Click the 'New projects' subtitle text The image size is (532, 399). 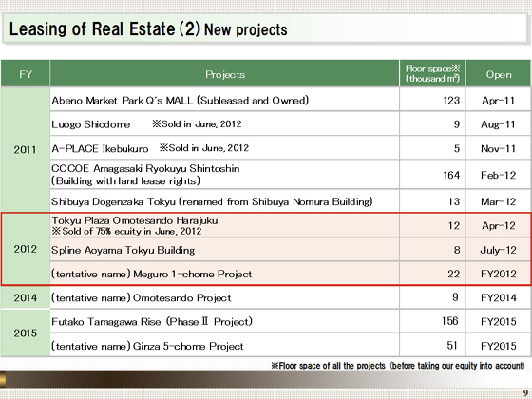[246, 29]
